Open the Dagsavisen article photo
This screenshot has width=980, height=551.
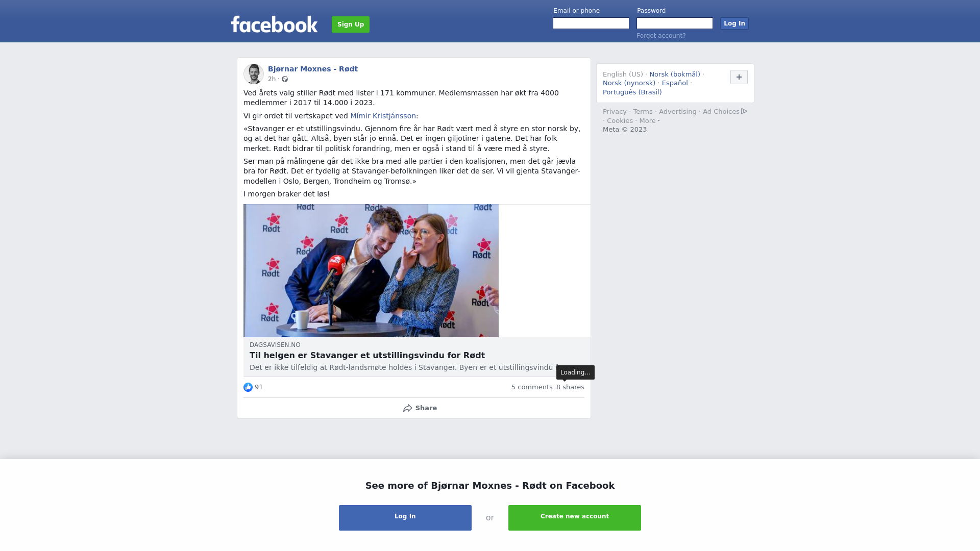point(371,270)
